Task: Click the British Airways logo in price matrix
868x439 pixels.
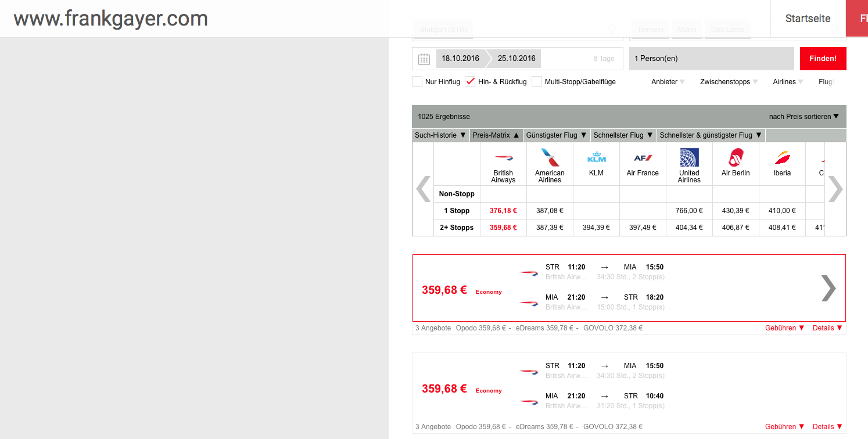Action: pos(503,157)
